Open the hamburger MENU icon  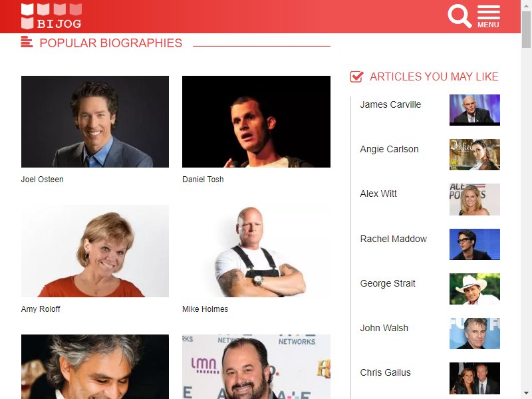pos(489,17)
